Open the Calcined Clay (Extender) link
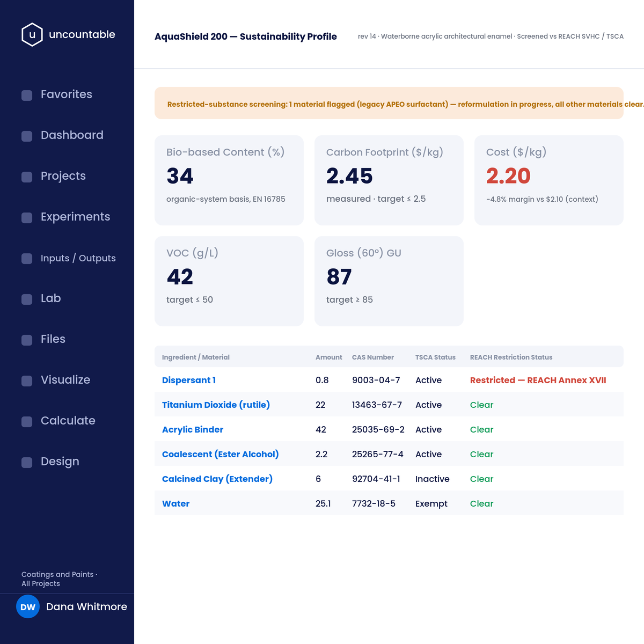This screenshot has height=644, width=644. pyautogui.click(x=217, y=479)
